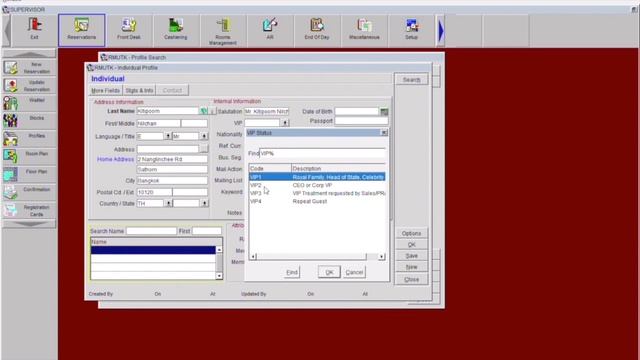Close the VIP Status dialog with X
Viewport: 640px width, 360px height.
coord(384,133)
